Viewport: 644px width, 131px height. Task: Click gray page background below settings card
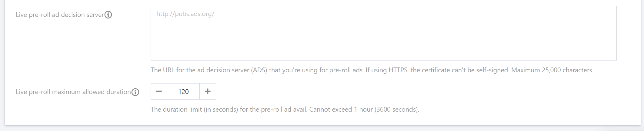click(x=321, y=128)
